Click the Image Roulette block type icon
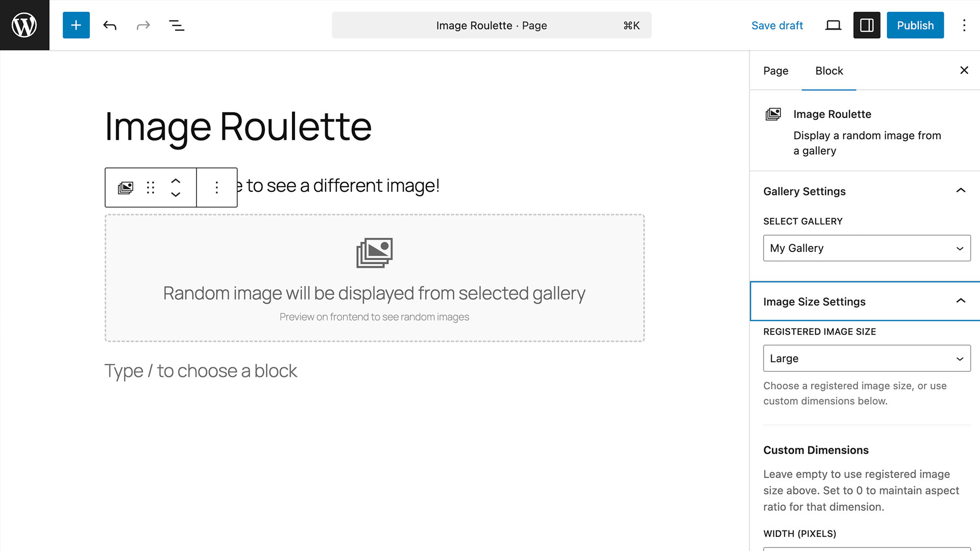The width and height of the screenshot is (980, 551). [x=126, y=188]
